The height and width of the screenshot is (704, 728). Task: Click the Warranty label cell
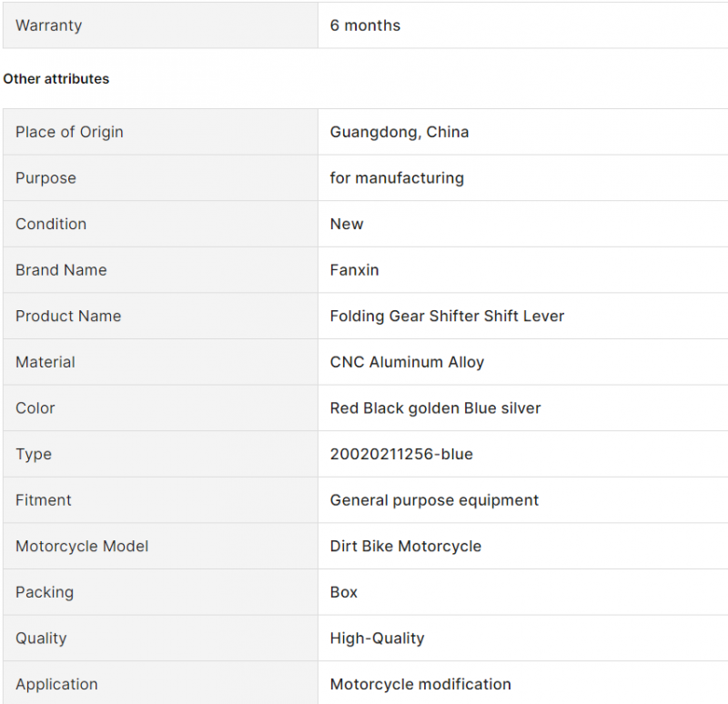click(x=160, y=25)
